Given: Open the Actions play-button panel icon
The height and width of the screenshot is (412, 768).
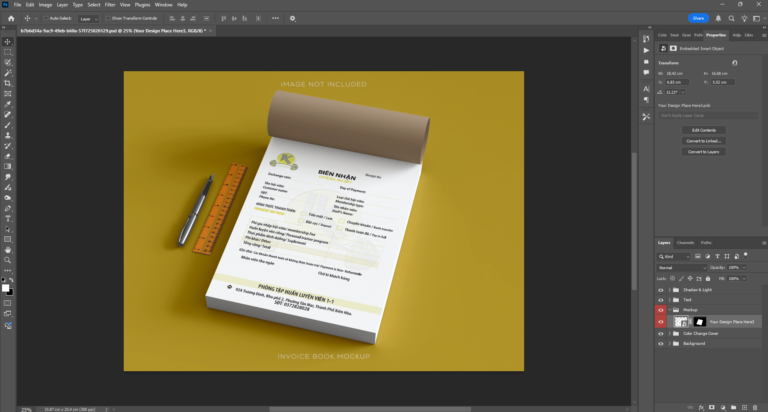Looking at the screenshot, I should 646,50.
